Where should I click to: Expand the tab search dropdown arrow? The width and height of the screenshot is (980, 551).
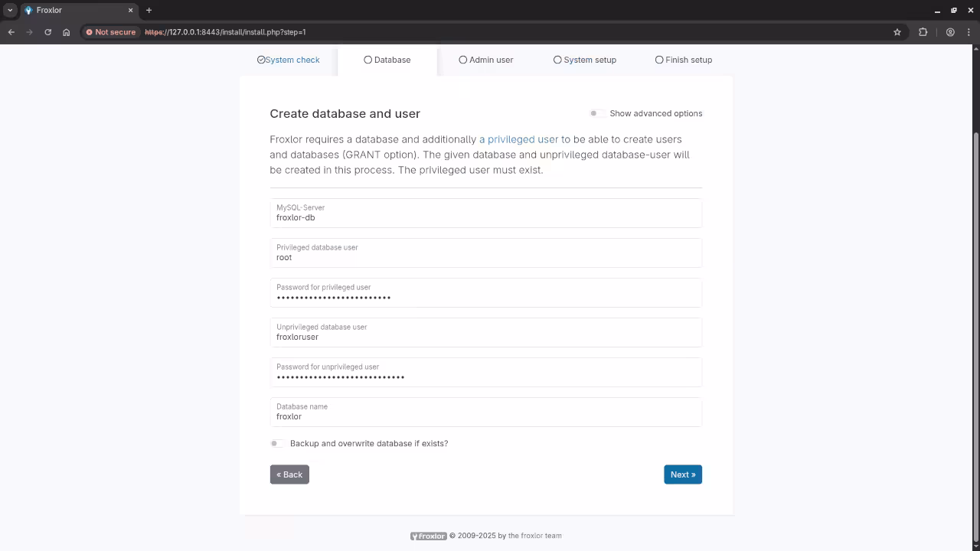10,10
